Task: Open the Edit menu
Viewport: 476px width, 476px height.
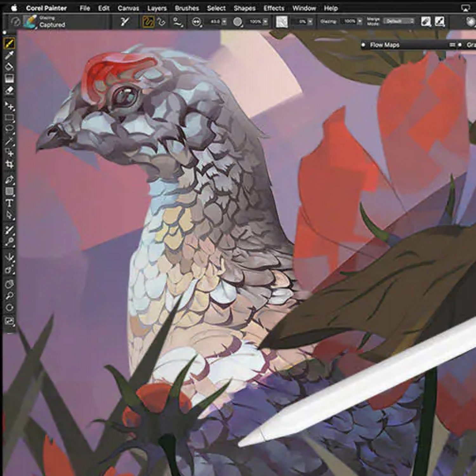Action: [104, 8]
